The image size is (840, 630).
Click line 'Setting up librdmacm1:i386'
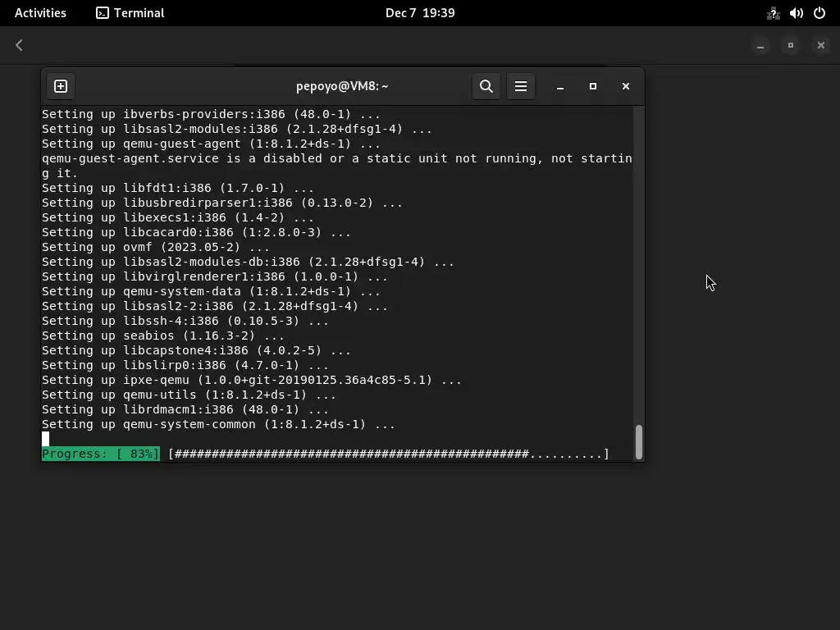[x=185, y=409]
